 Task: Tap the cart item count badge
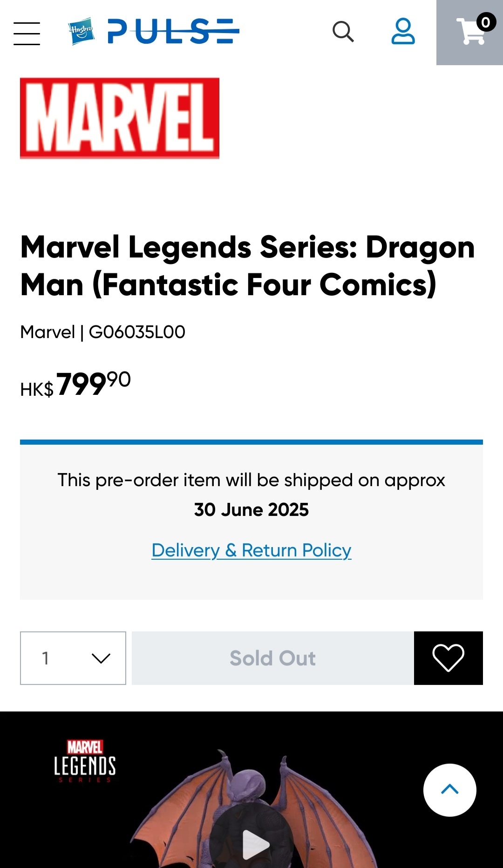(x=486, y=22)
